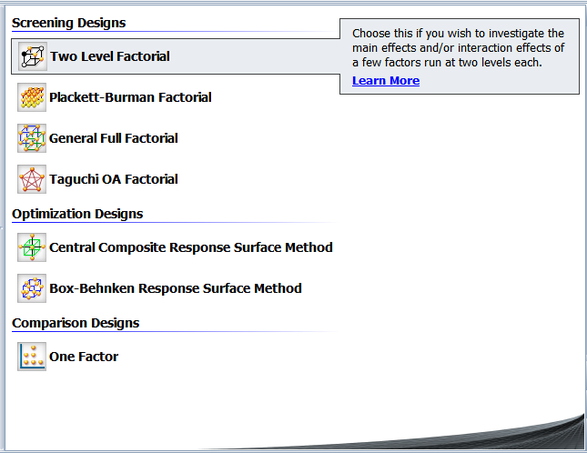This screenshot has height=453, width=587.
Task: Choose Plackett-Burman Factorial design text
Action: pos(130,97)
